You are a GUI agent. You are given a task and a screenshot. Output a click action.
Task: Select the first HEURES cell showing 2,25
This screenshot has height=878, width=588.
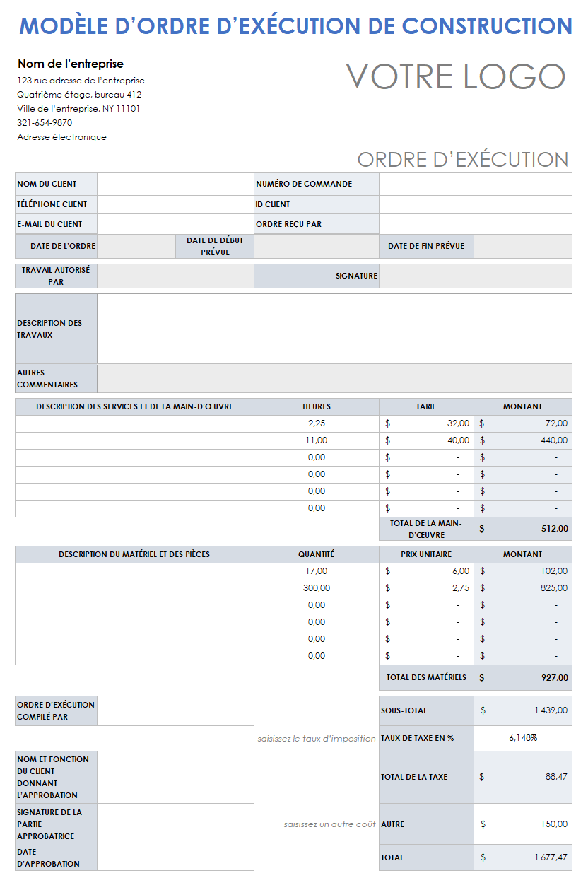316,423
